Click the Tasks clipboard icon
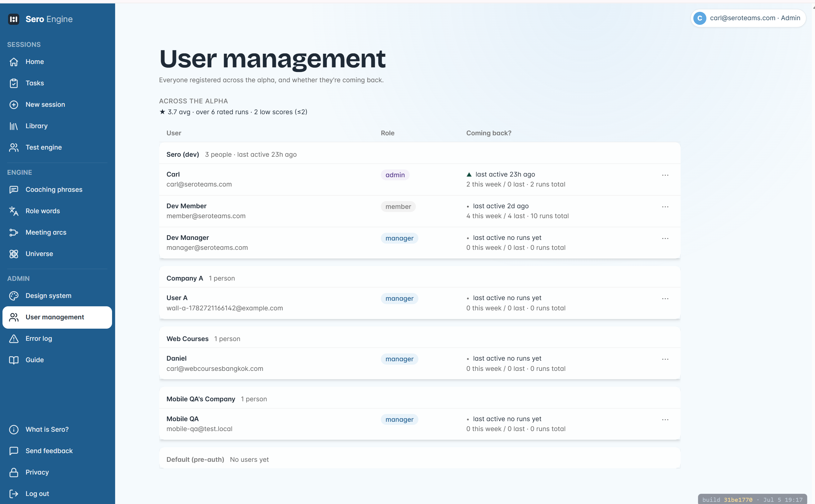Screen dimensions: 815x504 tap(14, 83)
